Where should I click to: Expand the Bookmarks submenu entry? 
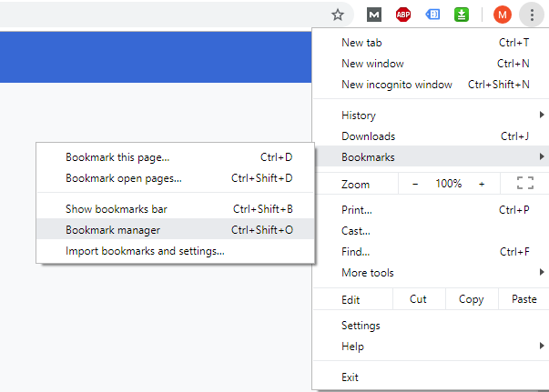[431, 156]
